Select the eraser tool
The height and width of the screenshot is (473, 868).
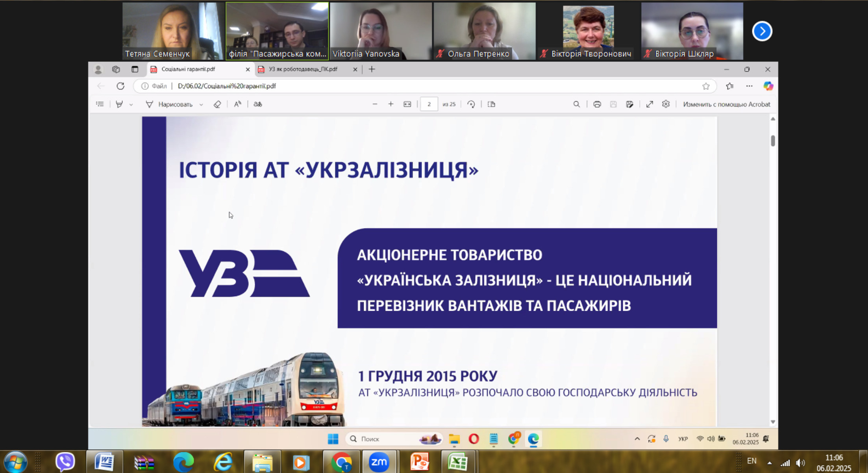(x=217, y=104)
